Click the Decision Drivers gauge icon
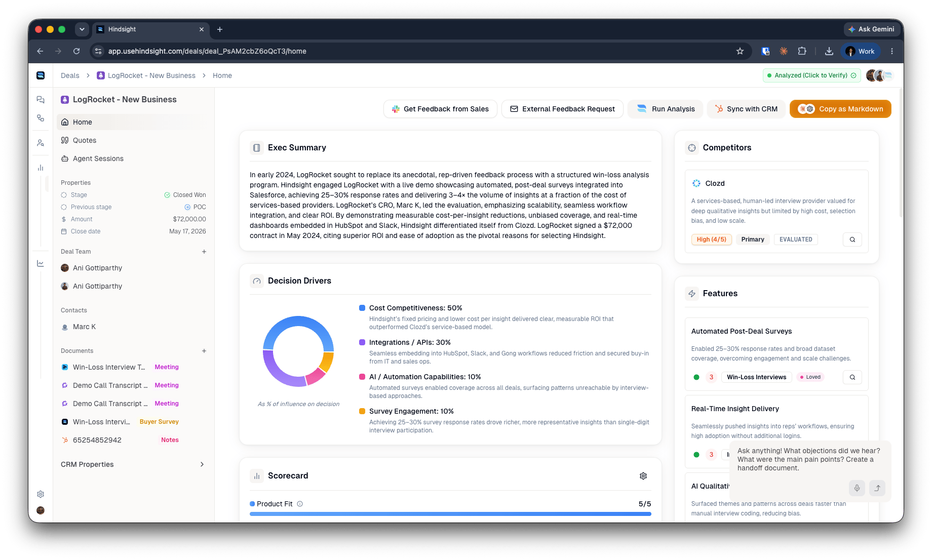Screen dimensions: 932x560 257,281
